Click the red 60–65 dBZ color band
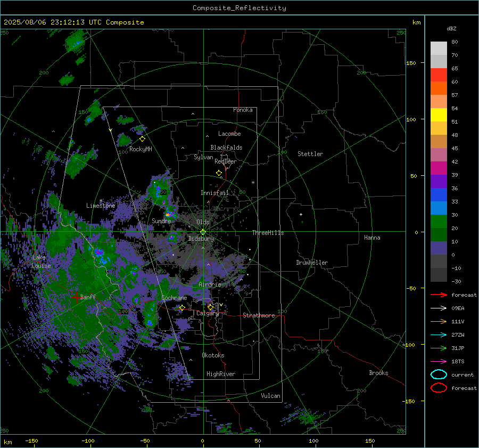 pos(439,75)
